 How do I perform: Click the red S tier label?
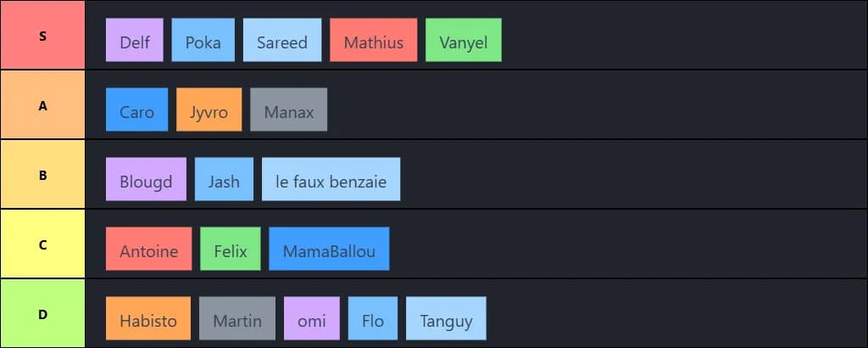click(42, 35)
